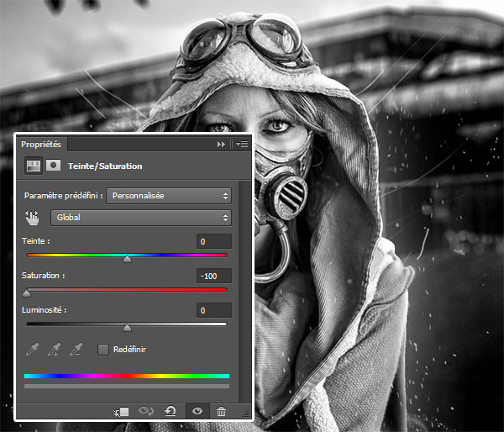This screenshot has height=432, width=504.
Task: Pick the add-to-sample eyedropper (plus)
Action: [55, 349]
